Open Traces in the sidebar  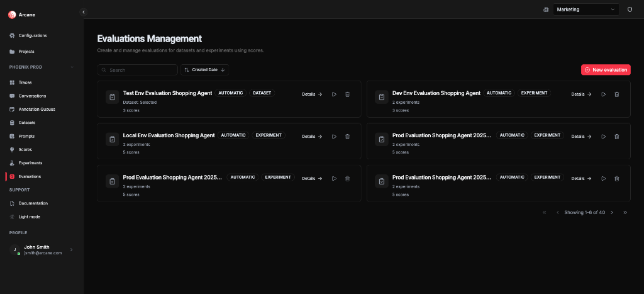25,82
